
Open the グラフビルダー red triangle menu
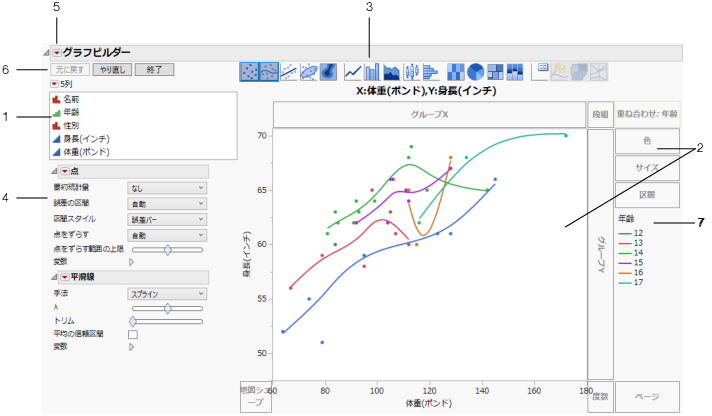[57, 53]
